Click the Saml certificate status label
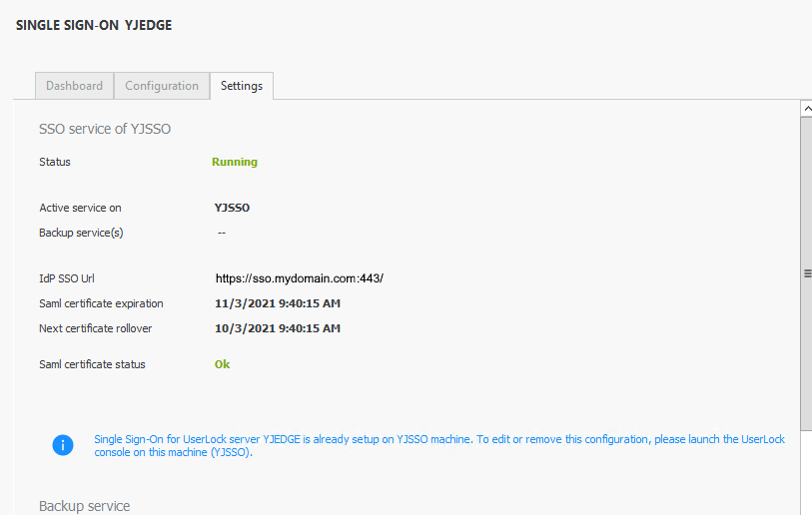The image size is (812, 515). 92,364
